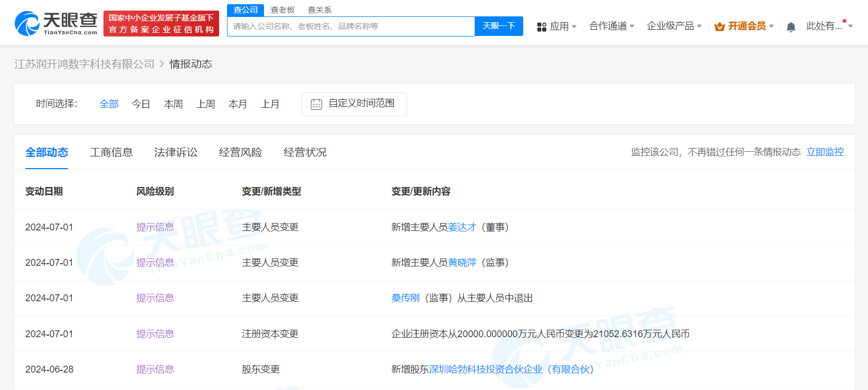Click the 变更/新增类型 column header

[271, 191]
